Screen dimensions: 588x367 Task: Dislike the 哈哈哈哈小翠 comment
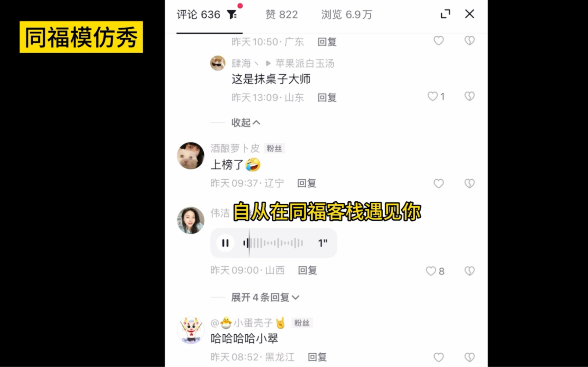point(470,357)
